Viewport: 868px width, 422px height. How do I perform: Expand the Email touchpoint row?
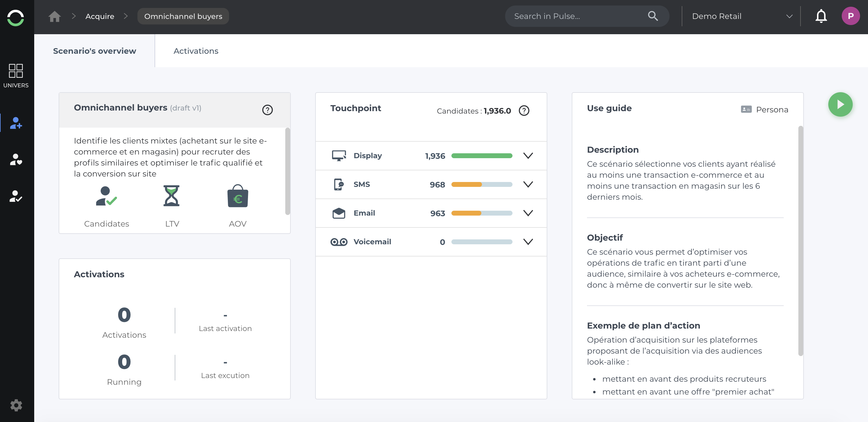coord(528,213)
